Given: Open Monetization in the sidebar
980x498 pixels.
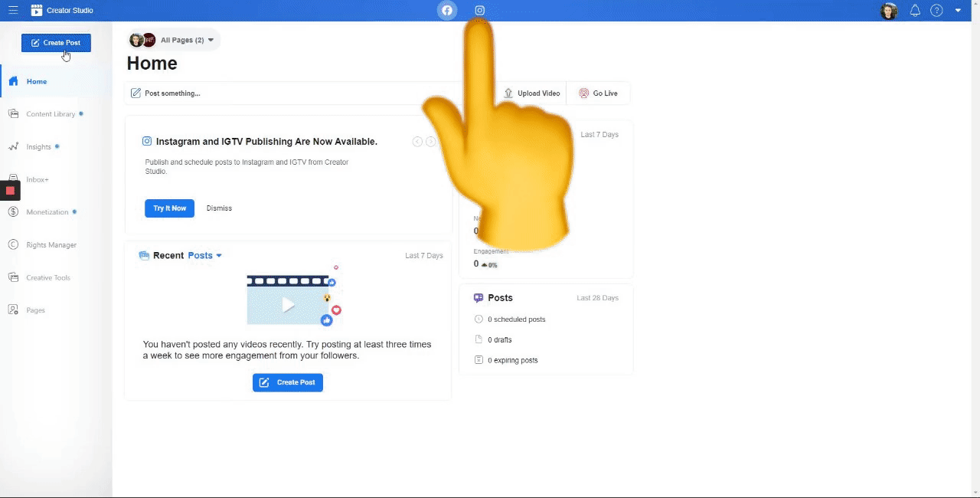Looking at the screenshot, I should click(47, 212).
